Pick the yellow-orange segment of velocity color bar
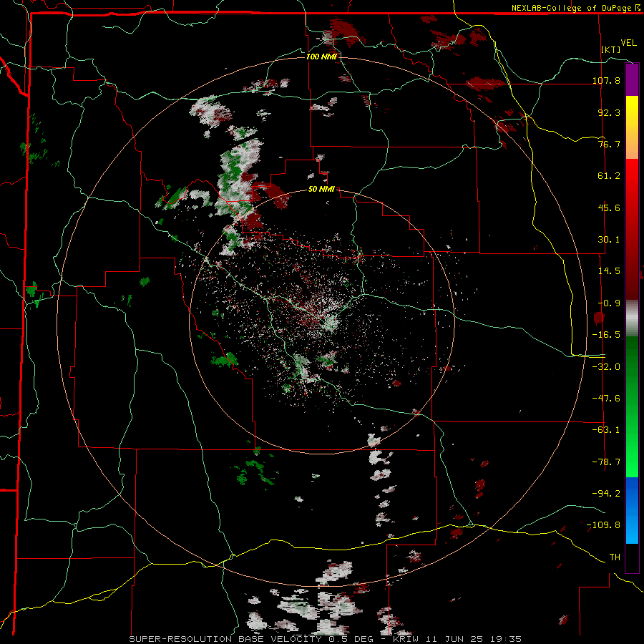Screen dimensions: 644x644 (x=632, y=127)
